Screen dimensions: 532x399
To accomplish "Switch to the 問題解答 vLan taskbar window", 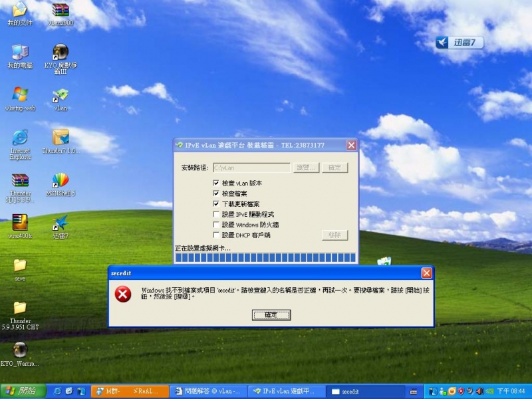I will (x=208, y=391).
